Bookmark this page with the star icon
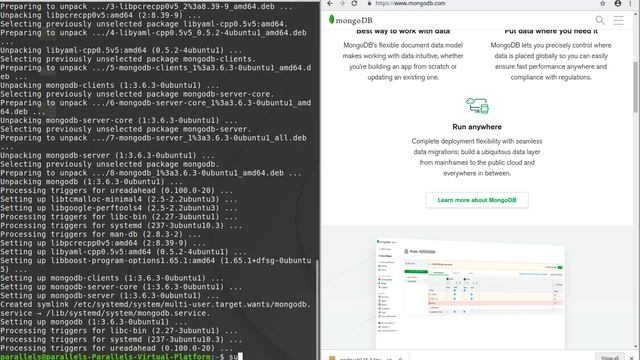The height and width of the screenshot is (360, 640). pyautogui.click(x=602, y=3)
